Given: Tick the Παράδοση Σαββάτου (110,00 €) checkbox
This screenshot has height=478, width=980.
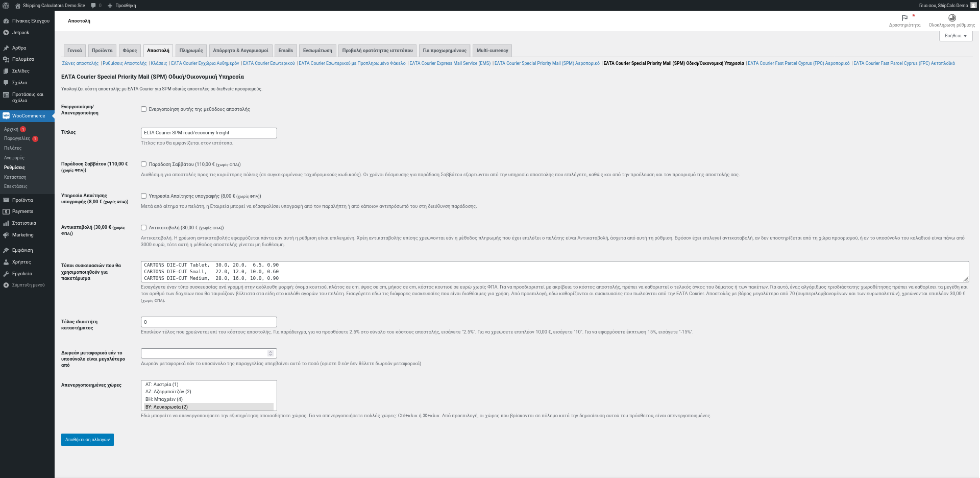Looking at the screenshot, I should pos(143,164).
